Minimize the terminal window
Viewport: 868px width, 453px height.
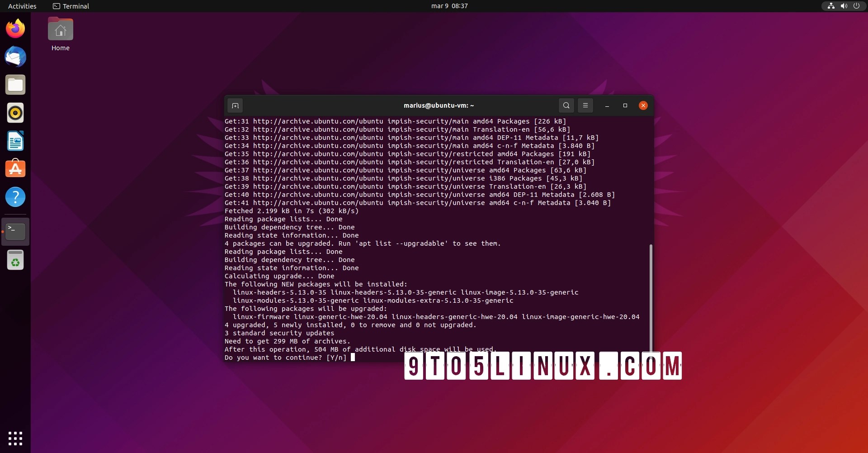(x=607, y=105)
